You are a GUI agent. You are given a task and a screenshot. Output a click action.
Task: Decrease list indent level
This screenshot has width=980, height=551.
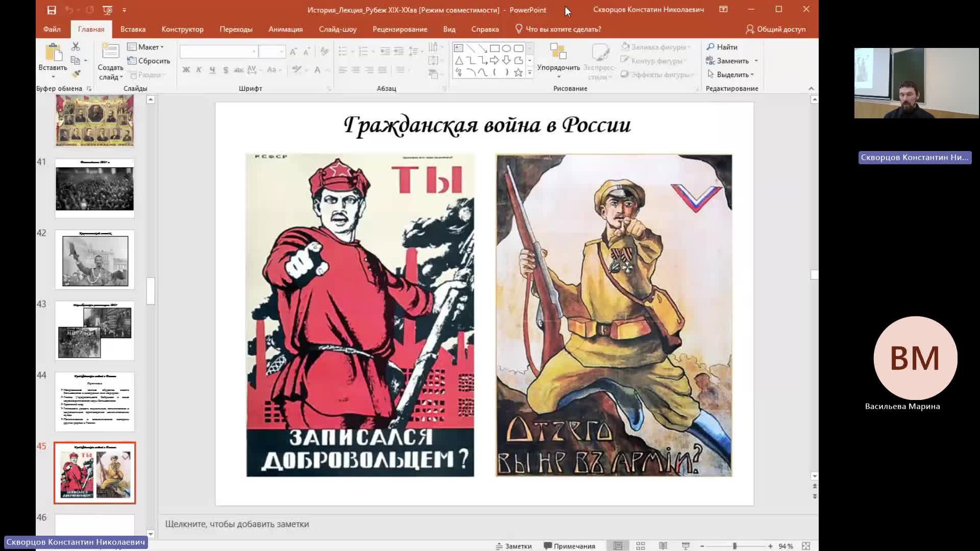(x=385, y=52)
